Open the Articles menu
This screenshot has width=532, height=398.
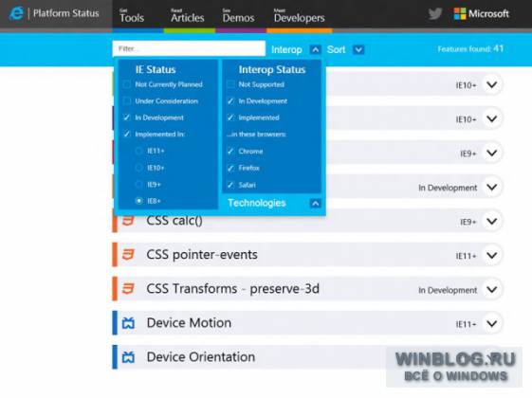coord(187,15)
